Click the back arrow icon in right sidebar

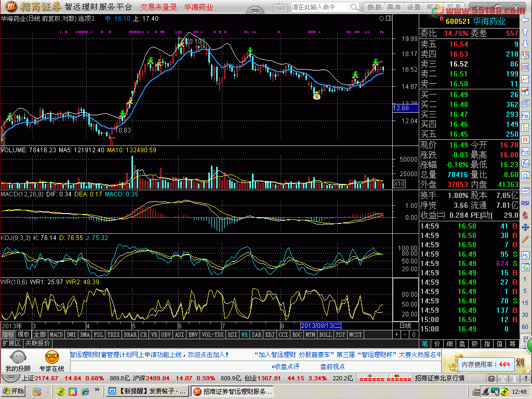(525, 20)
